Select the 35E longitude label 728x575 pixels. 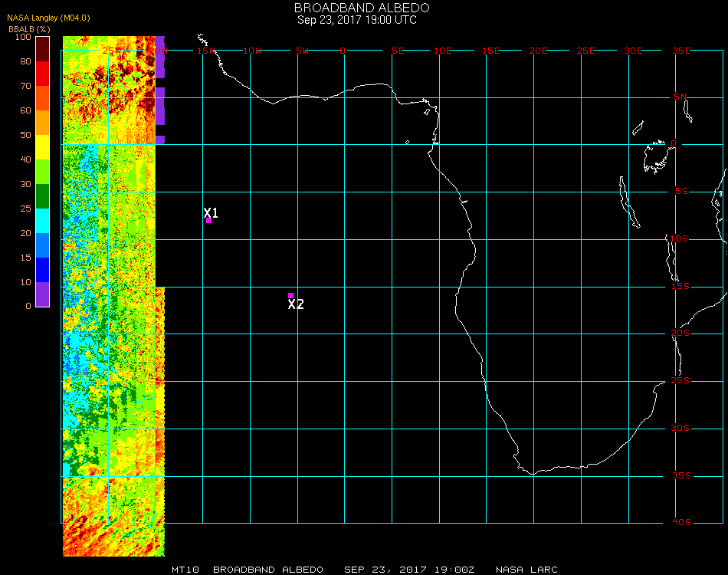[x=682, y=51]
